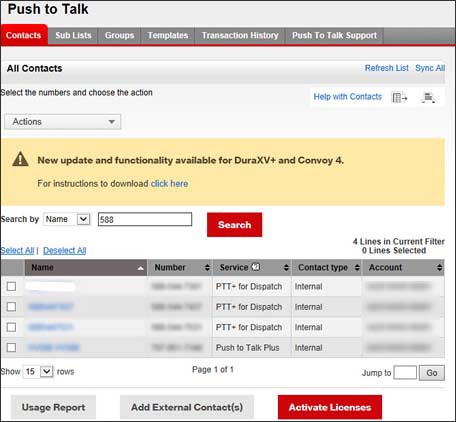Click the Jump to page field

(x=405, y=373)
